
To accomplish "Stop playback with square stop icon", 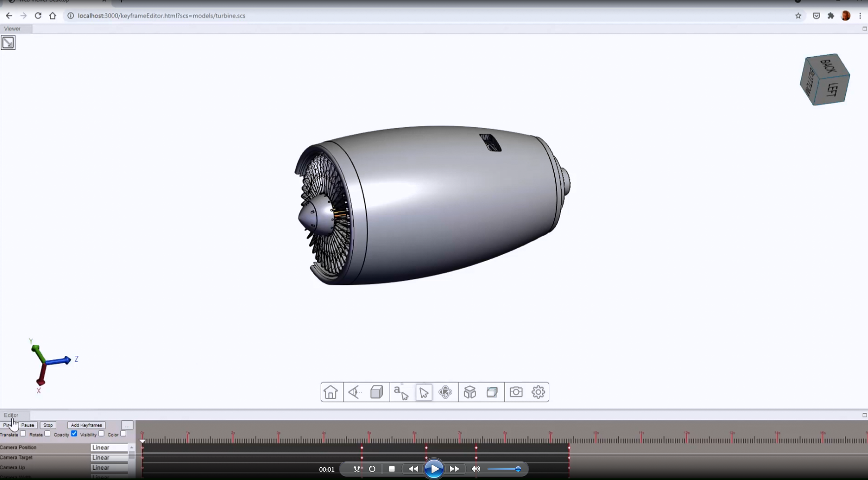I will coord(392,469).
